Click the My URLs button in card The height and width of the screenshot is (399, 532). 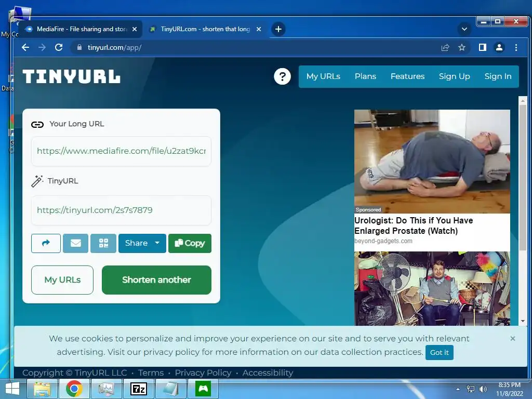62,280
